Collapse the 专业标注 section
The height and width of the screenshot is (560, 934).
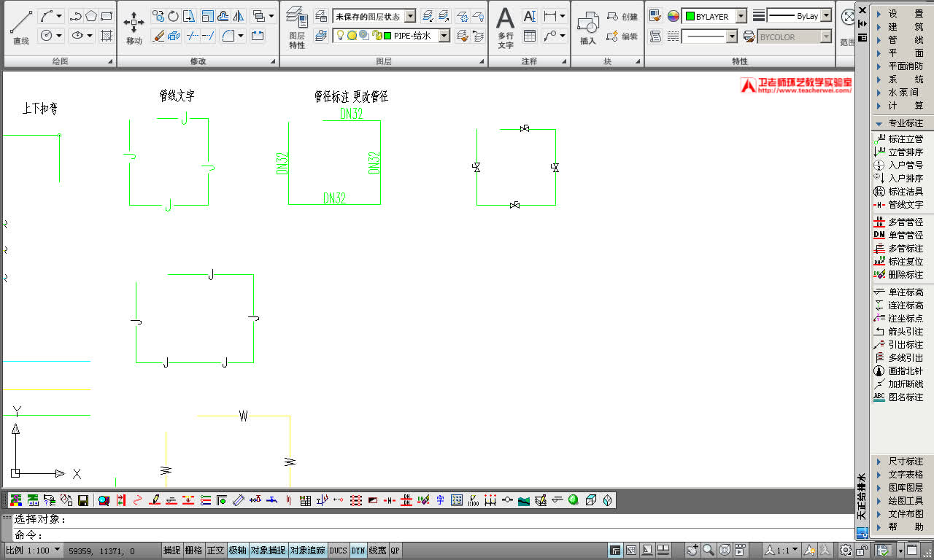tap(879, 123)
